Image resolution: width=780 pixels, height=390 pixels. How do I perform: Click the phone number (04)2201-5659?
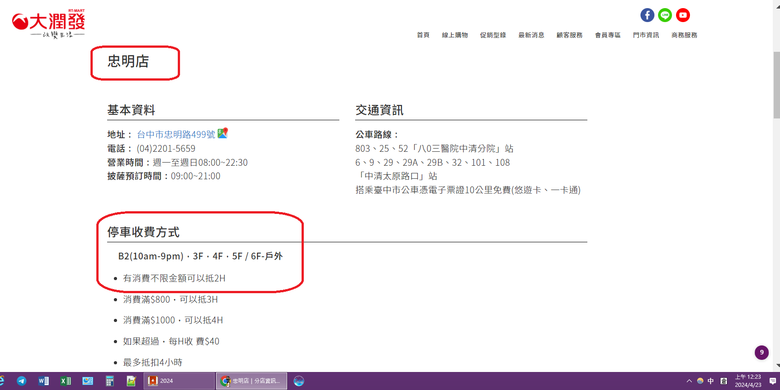click(x=166, y=148)
